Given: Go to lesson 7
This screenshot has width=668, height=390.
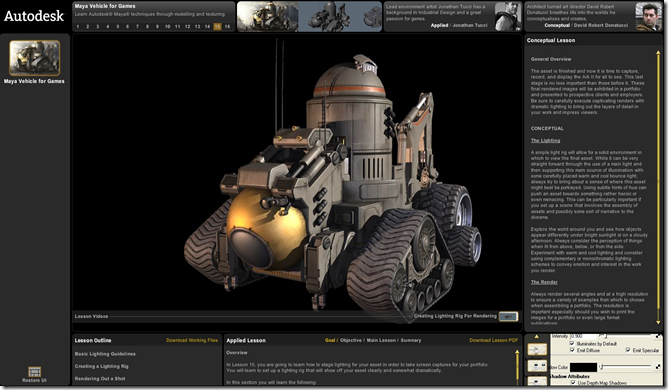Looking at the screenshot, I should (x=137, y=26).
